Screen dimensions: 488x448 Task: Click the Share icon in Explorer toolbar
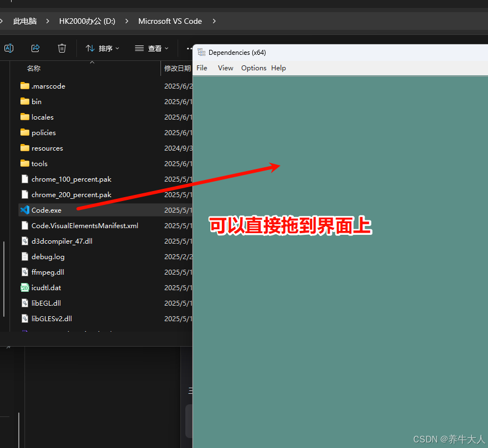[35, 48]
